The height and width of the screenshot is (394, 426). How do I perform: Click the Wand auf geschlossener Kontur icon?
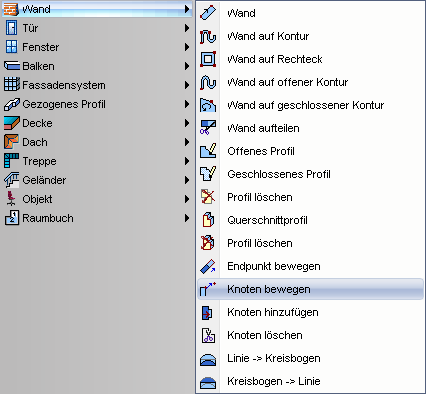click(208, 105)
